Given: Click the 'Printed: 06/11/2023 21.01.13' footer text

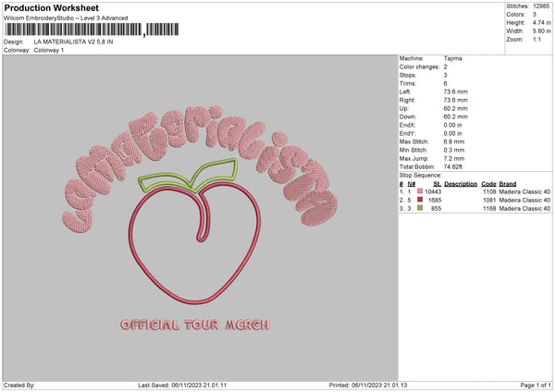Looking at the screenshot, I should coord(368,385).
